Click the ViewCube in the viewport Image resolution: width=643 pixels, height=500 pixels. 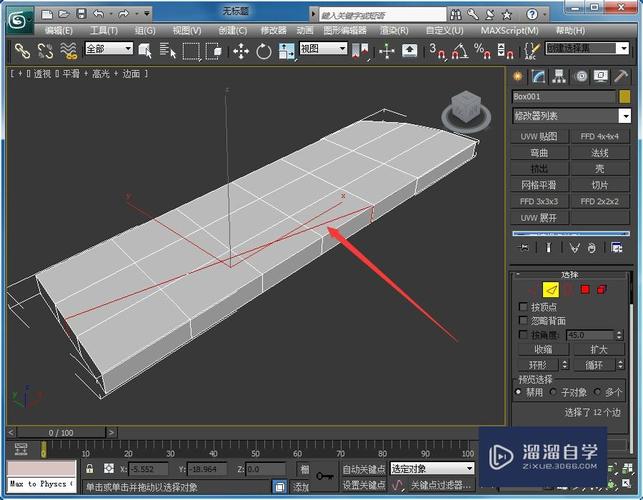pos(464,105)
